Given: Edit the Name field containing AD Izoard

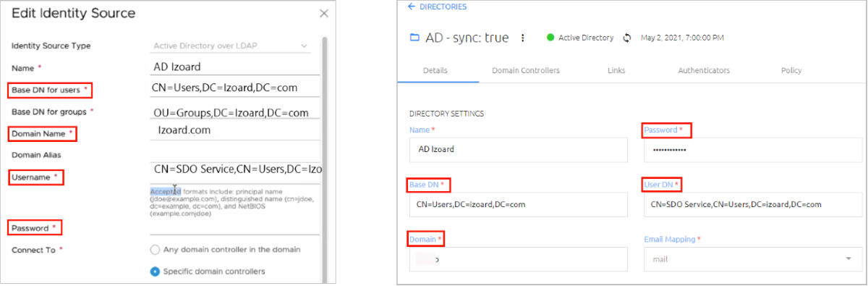Looking at the screenshot, I should click(x=235, y=67).
